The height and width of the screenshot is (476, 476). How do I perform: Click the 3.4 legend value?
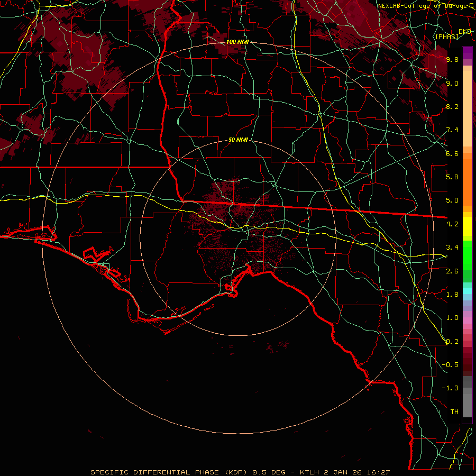click(x=452, y=248)
